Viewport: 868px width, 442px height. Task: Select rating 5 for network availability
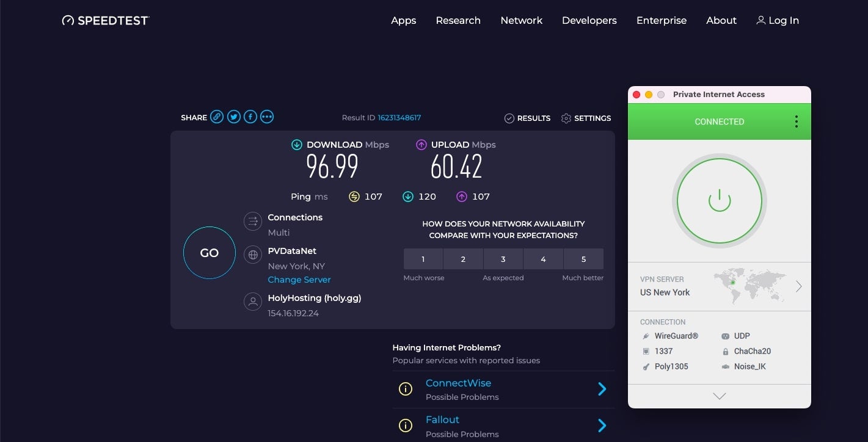pos(583,259)
